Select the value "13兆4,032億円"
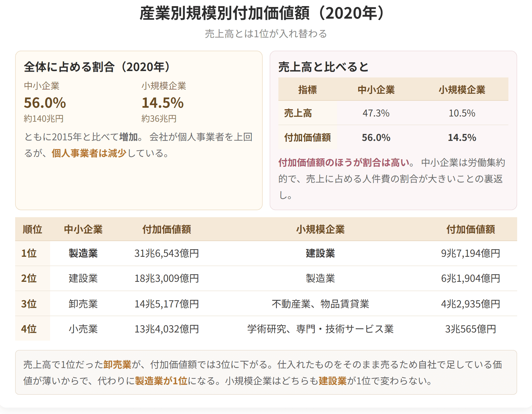532x414 pixels. (x=167, y=329)
